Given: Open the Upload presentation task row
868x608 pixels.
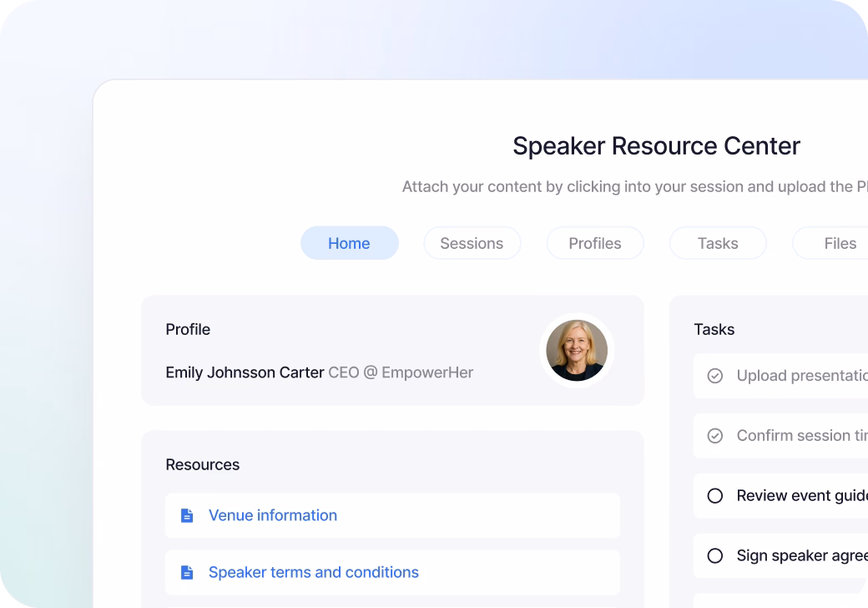Looking at the screenshot, I should click(780, 376).
